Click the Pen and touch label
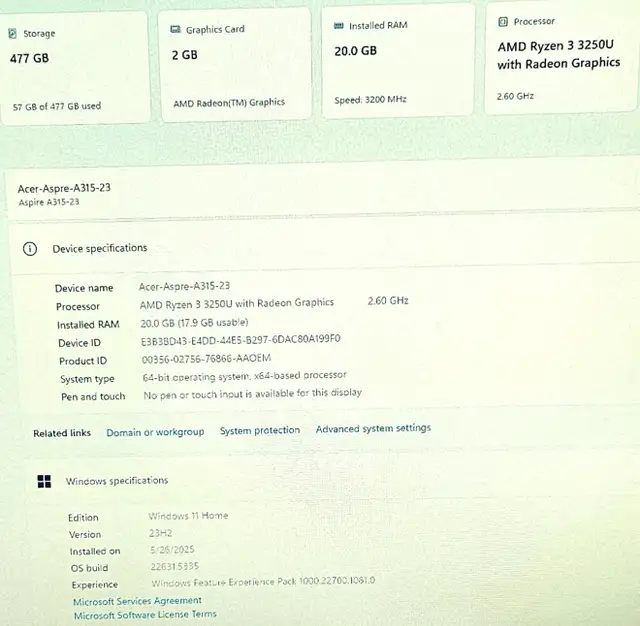The height and width of the screenshot is (626, 640). coord(93,397)
